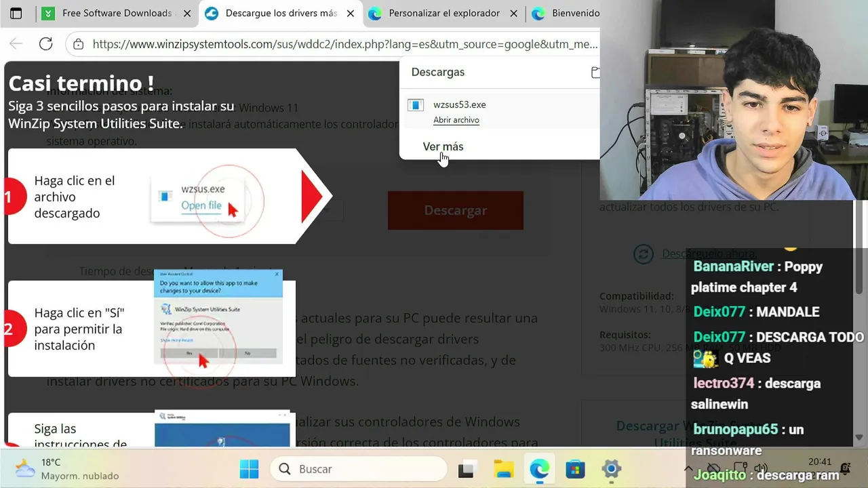Click brunopapu65 username in chat
The image size is (868, 488).
point(735,430)
